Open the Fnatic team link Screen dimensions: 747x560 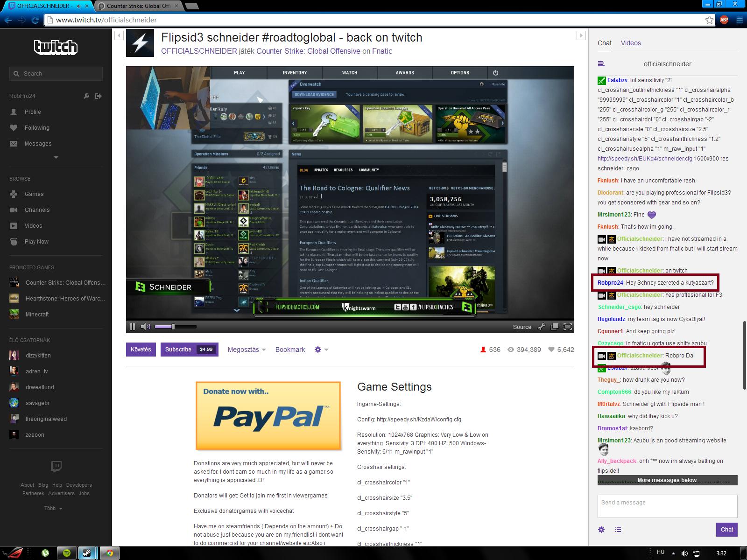pyautogui.click(x=382, y=51)
